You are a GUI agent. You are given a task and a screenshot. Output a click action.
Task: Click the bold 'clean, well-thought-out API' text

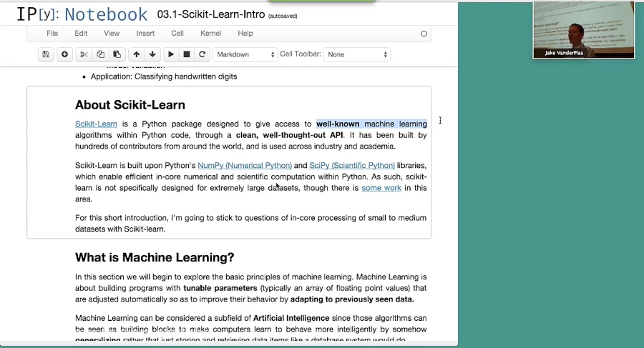pyautogui.click(x=290, y=135)
